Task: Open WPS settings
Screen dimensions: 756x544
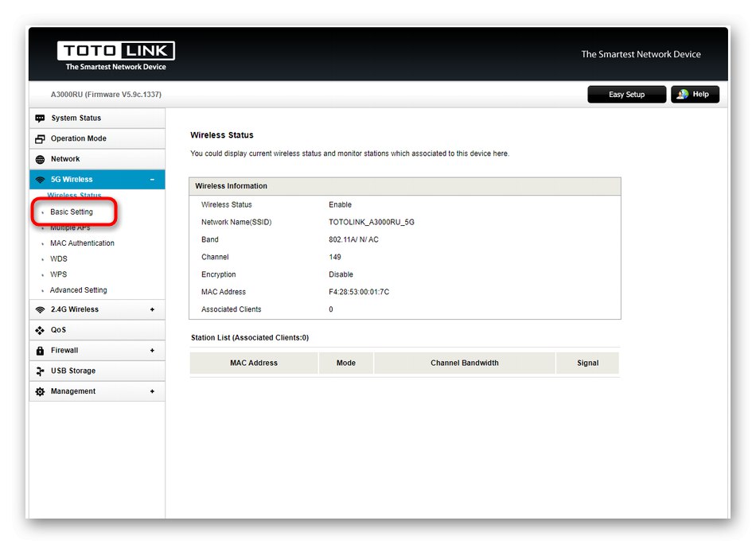Action: [x=59, y=274]
